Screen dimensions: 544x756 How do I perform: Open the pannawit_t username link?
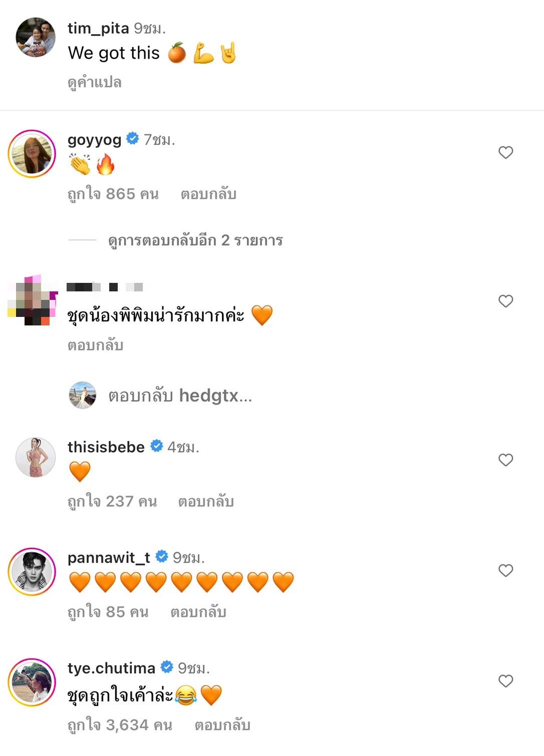(109, 557)
